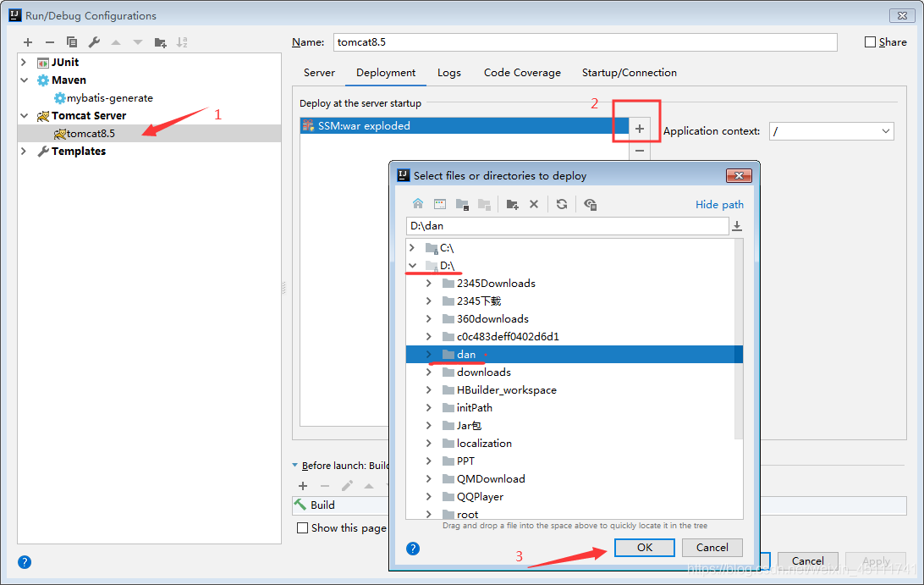Expand the JUnit node
The width and height of the screenshot is (924, 585).
[24, 62]
